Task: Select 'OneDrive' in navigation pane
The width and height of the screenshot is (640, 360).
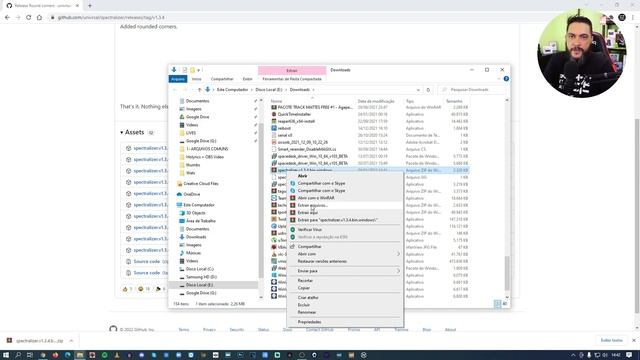Action: (191, 194)
